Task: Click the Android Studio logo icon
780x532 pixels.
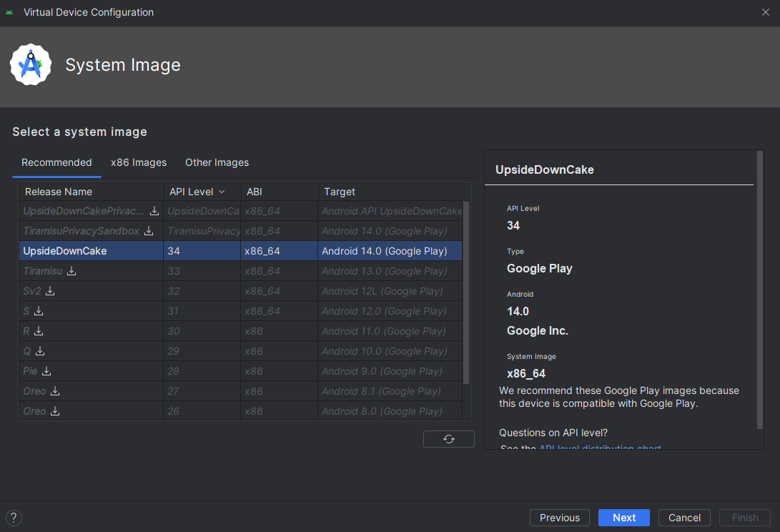Action: [31, 64]
